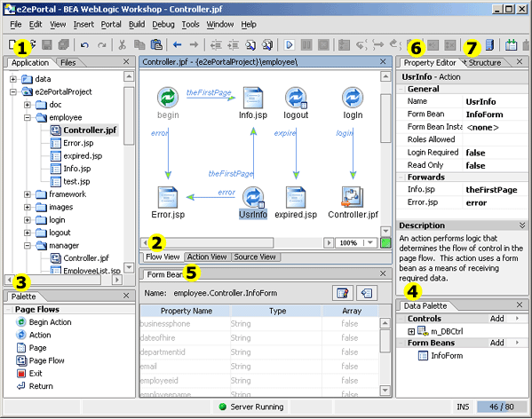Collapse the Description pane chevron
The height and width of the screenshot is (419, 532).
click(x=522, y=225)
